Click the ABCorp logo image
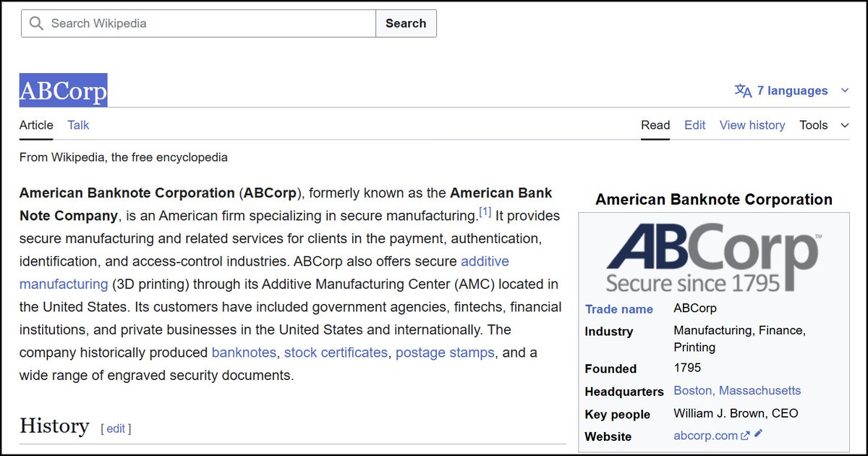The width and height of the screenshot is (868, 456). click(712, 257)
